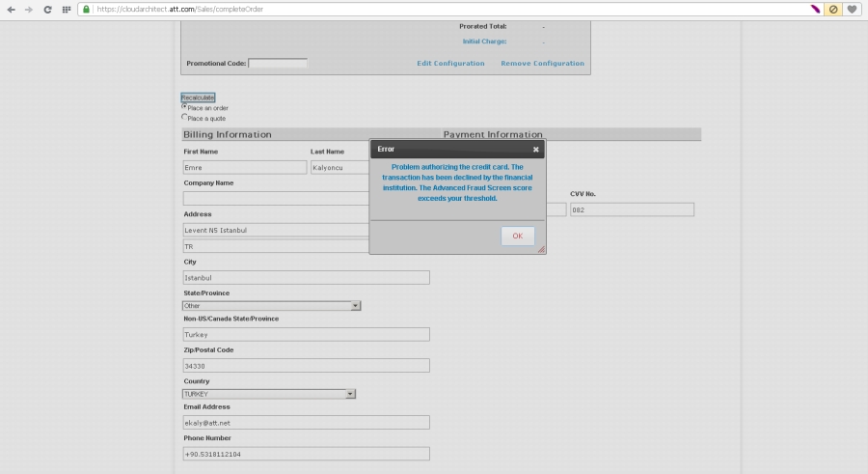Click the Phone Number input field

(x=306, y=454)
